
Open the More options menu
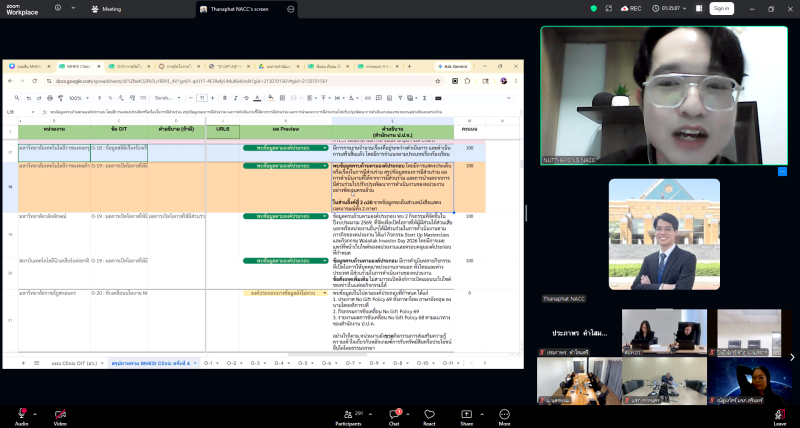(x=505, y=417)
